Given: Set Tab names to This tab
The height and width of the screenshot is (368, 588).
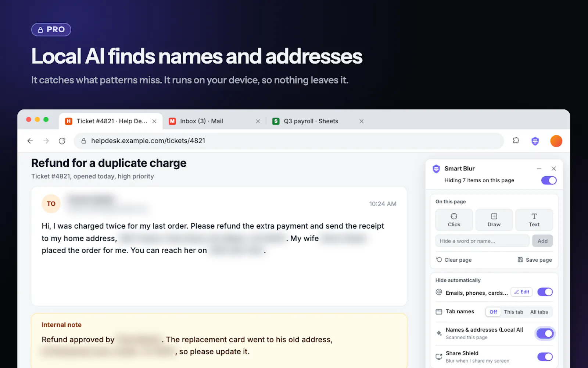Looking at the screenshot, I should point(513,312).
